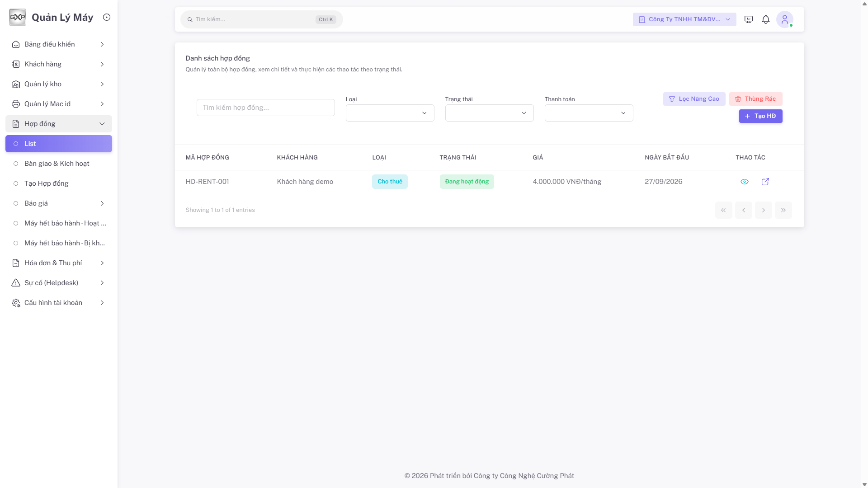Screen dimensions: 868x488
Task: Open the Thanh toán filter dropdown
Action: point(589,113)
